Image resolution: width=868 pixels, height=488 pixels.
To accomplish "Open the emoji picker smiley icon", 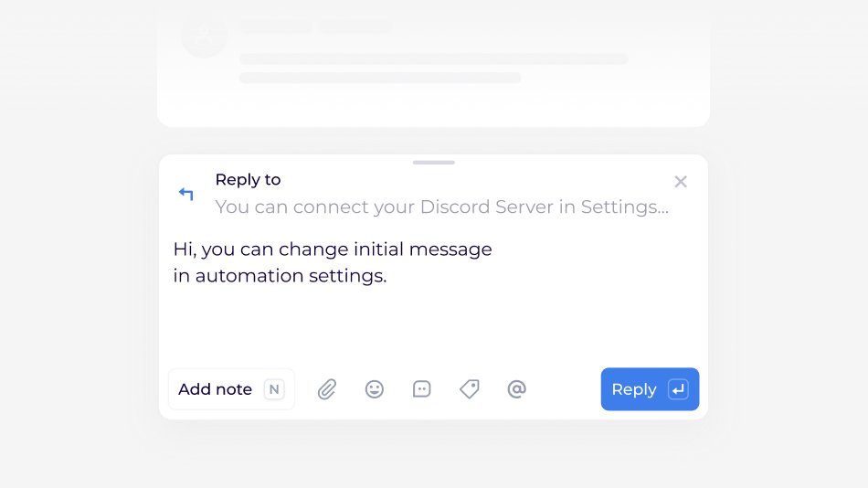I will coord(375,389).
